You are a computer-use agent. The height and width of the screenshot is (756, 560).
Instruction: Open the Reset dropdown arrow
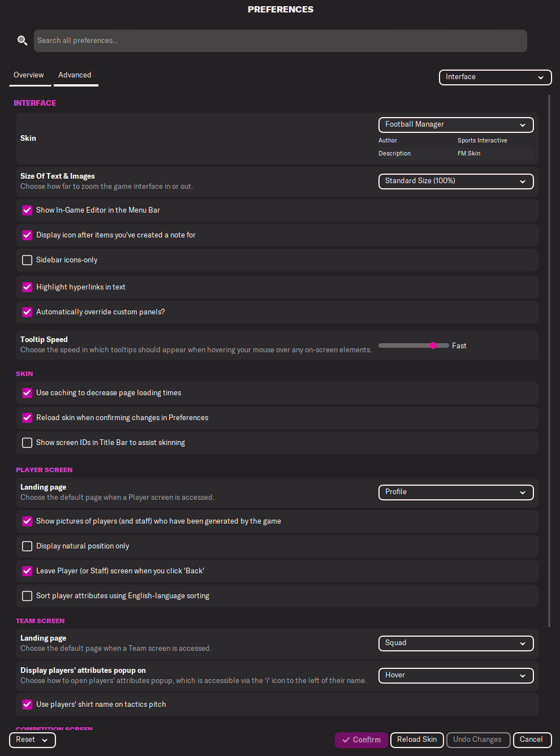click(45, 740)
